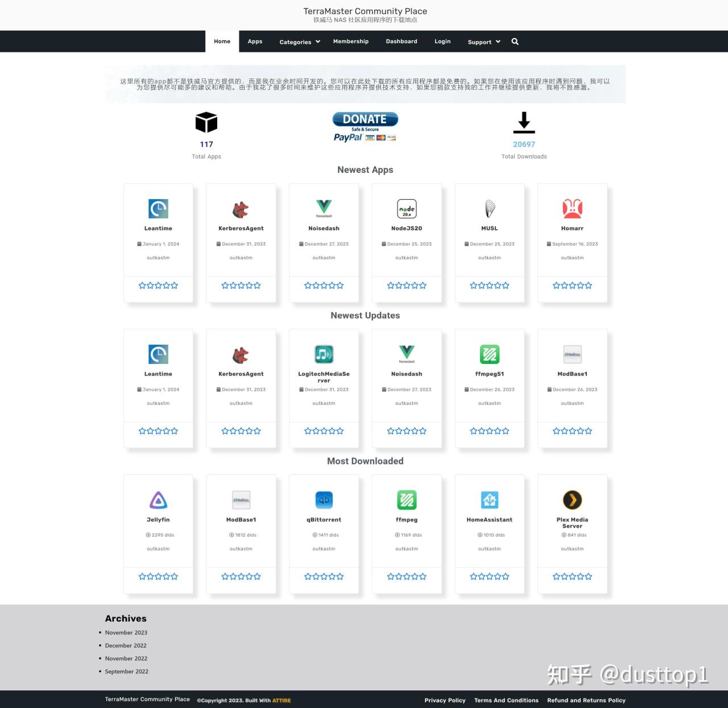Screen dimensions: 728x708
Task: Open the November 2023 archive
Action: click(x=126, y=632)
